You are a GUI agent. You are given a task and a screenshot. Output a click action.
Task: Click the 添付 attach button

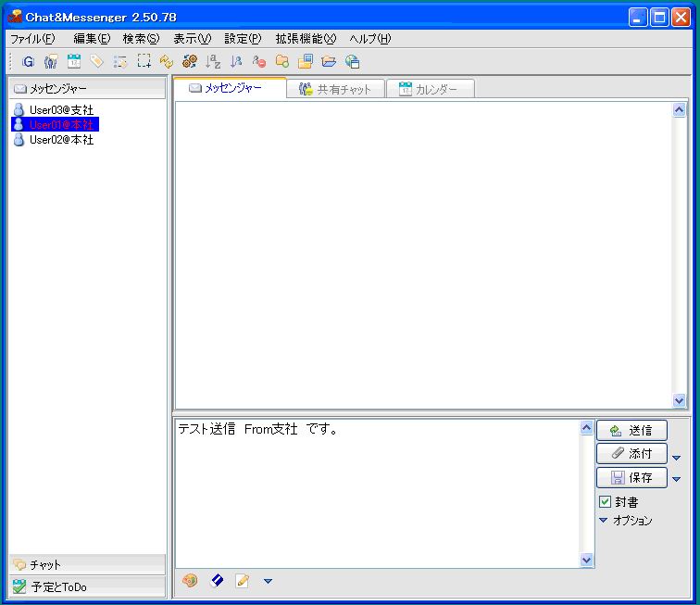point(631,454)
